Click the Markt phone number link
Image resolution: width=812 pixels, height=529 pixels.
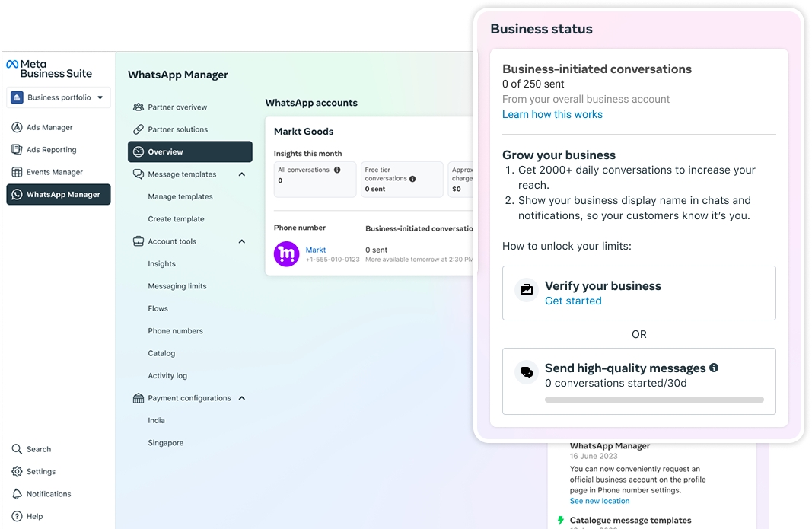[315, 250]
